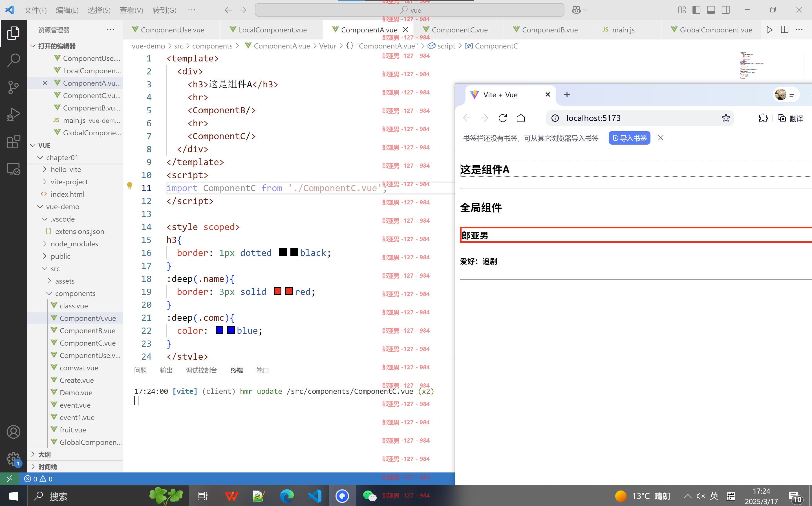Expand the assets folder

coord(49,281)
